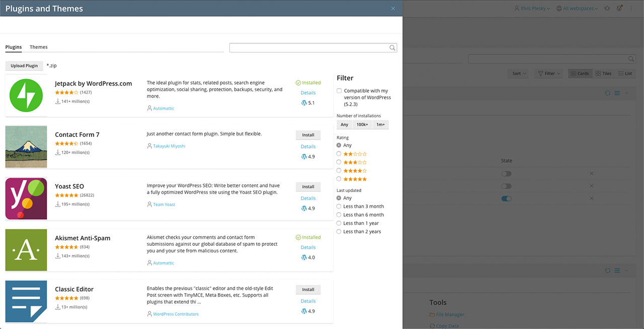This screenshot has height=329, width=644.
Task: Open Details for Jetpack by WordPress.com
Action: (x=308, y=93)
